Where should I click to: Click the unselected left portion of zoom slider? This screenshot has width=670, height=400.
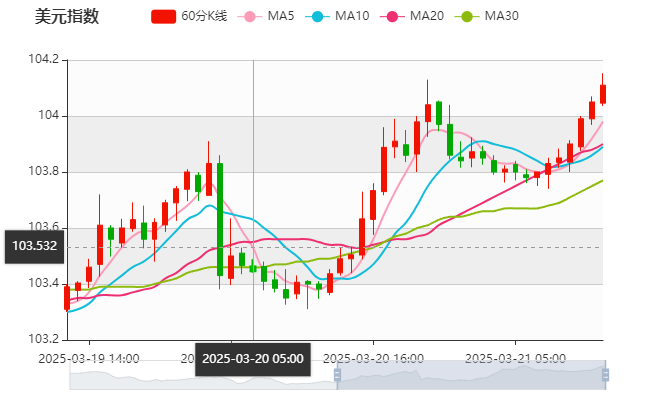click(200, 374)
